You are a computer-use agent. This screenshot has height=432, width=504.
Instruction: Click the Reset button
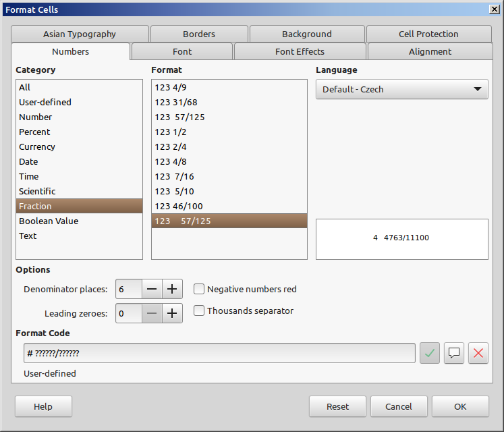[337, 406]
